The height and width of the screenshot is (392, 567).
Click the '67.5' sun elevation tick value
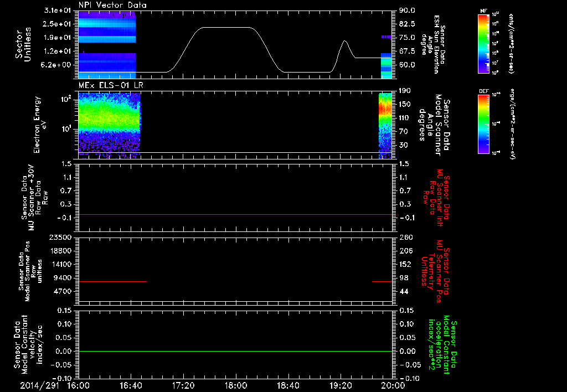(x=407, y=51)
